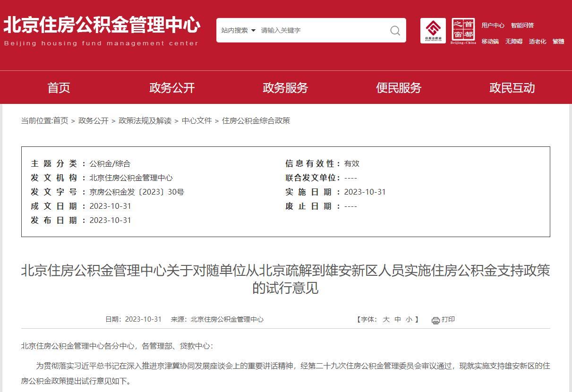Click the Beijing-China capital window logo
Viewport: 572px width, 392px height.
click(x=463, y=31)
